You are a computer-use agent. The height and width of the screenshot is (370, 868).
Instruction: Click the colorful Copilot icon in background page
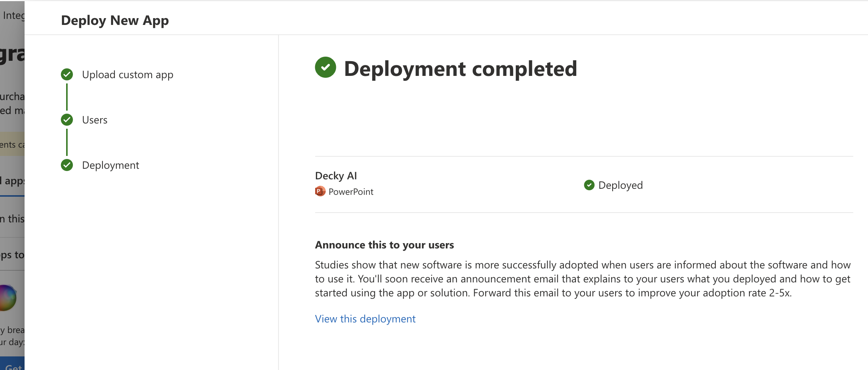tap(8, 298)
